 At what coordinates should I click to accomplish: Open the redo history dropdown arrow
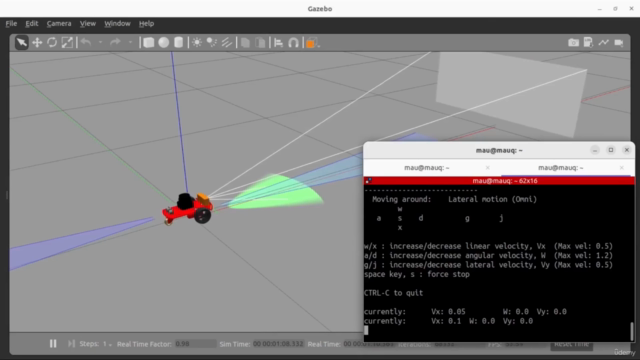click(x=130, y=42)
